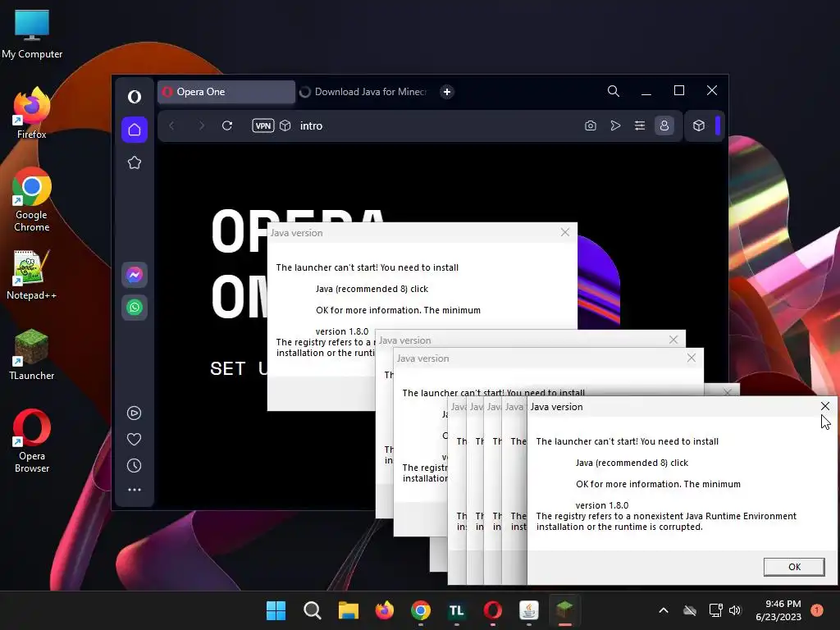
Task: Open a new tab with plus button
Action: tap(447, 92)
